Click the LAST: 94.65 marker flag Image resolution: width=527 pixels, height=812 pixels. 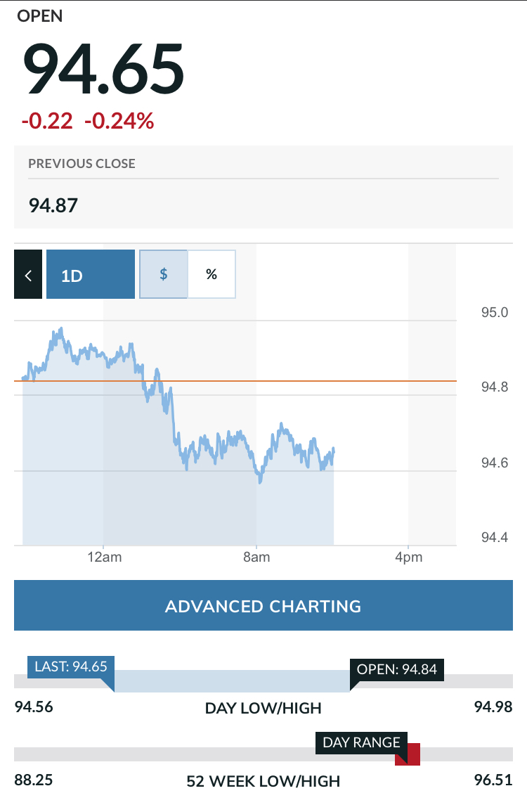[70, 666]
